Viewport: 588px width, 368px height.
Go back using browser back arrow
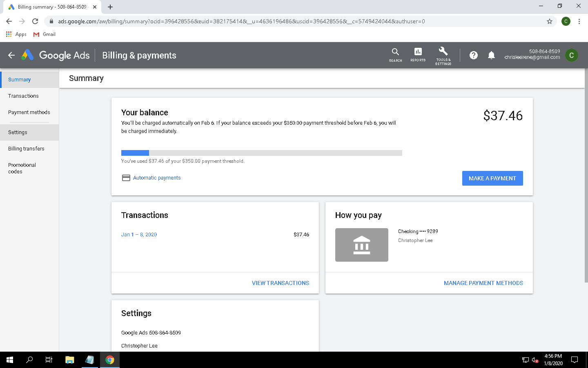point(9,21)
